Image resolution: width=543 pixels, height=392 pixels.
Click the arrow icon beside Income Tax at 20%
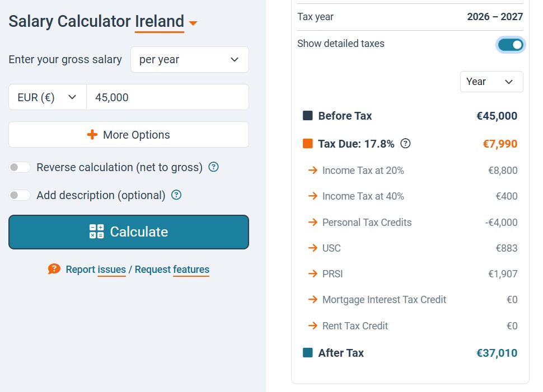pos(313,171)
